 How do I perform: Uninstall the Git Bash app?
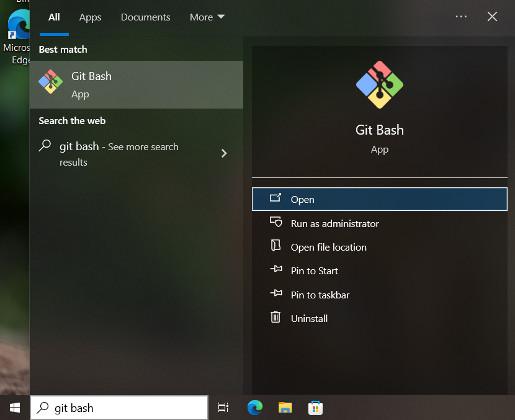point(309,318)
